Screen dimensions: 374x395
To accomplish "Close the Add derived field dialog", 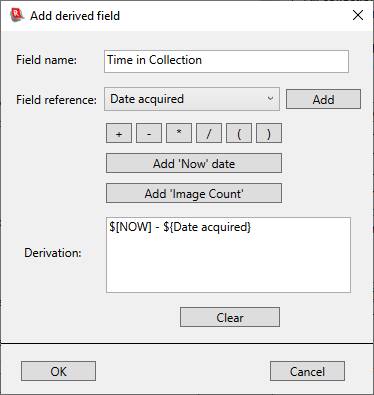I will 358,15.
